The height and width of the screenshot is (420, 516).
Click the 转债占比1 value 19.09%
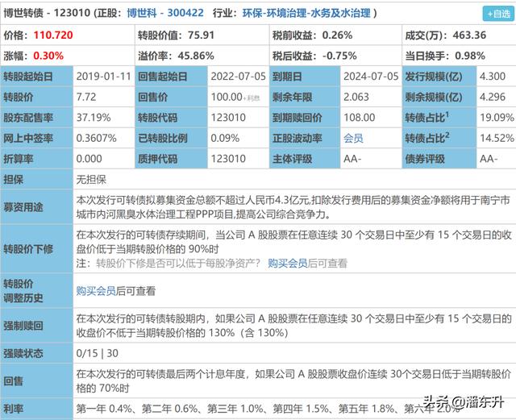coord(497,118)
